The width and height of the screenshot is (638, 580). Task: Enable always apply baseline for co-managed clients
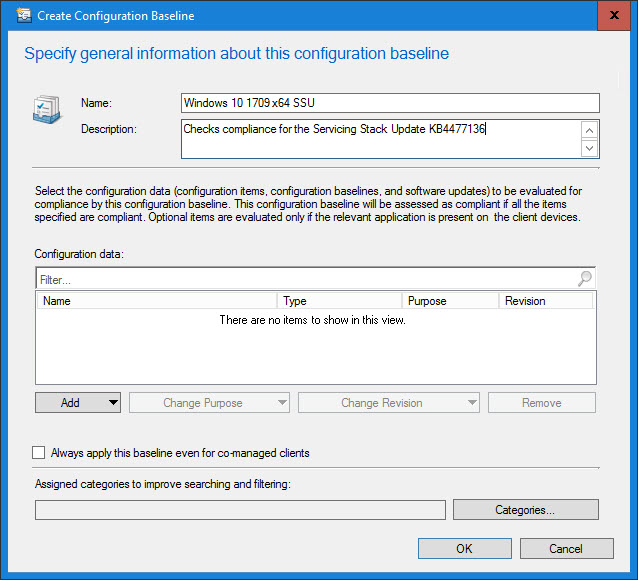39,453
